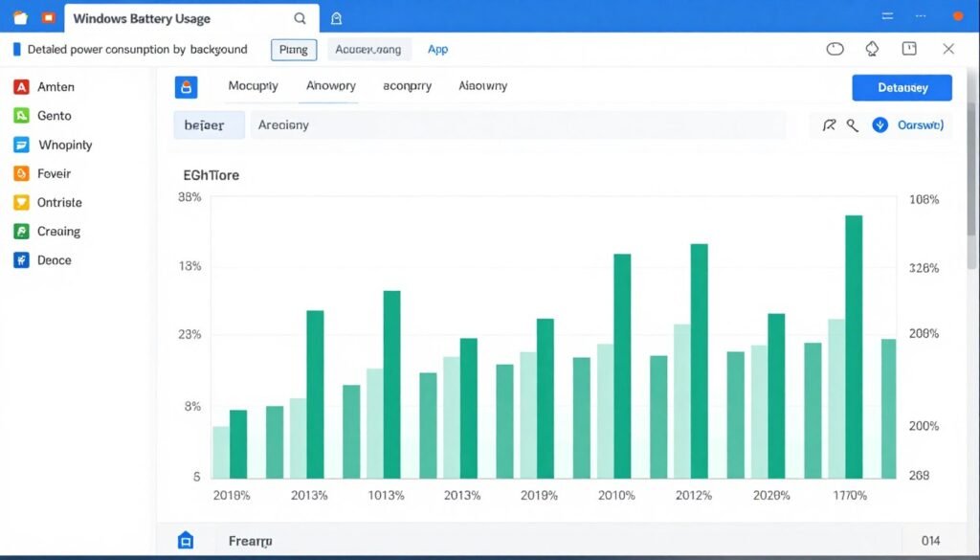Open the notification bell icon

[870, 49]
